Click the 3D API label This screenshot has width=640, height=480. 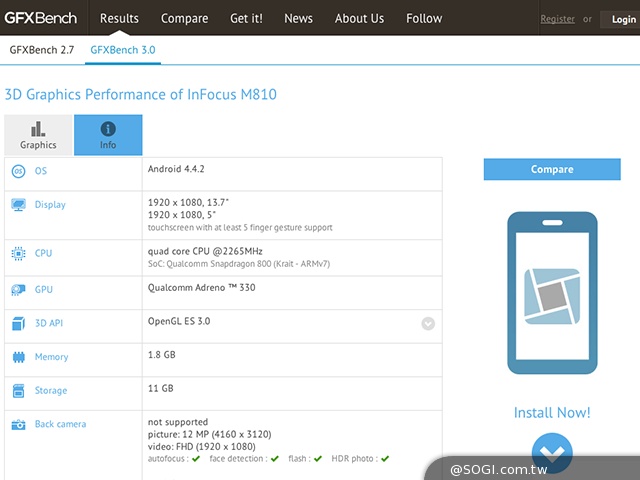49,323
